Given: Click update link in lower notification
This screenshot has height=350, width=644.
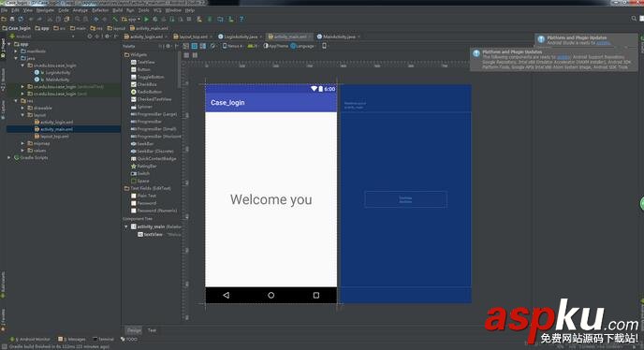Looking at the screenshot, I should [x=563, y=57].
